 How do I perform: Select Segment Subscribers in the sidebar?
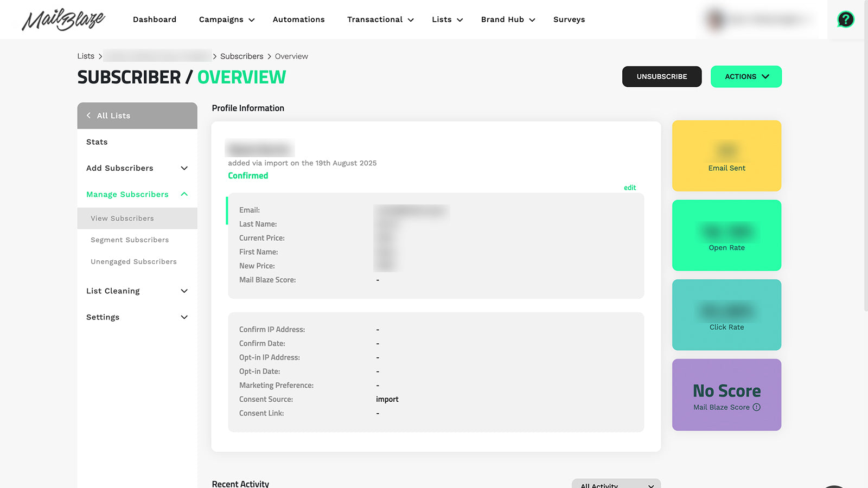130,240
